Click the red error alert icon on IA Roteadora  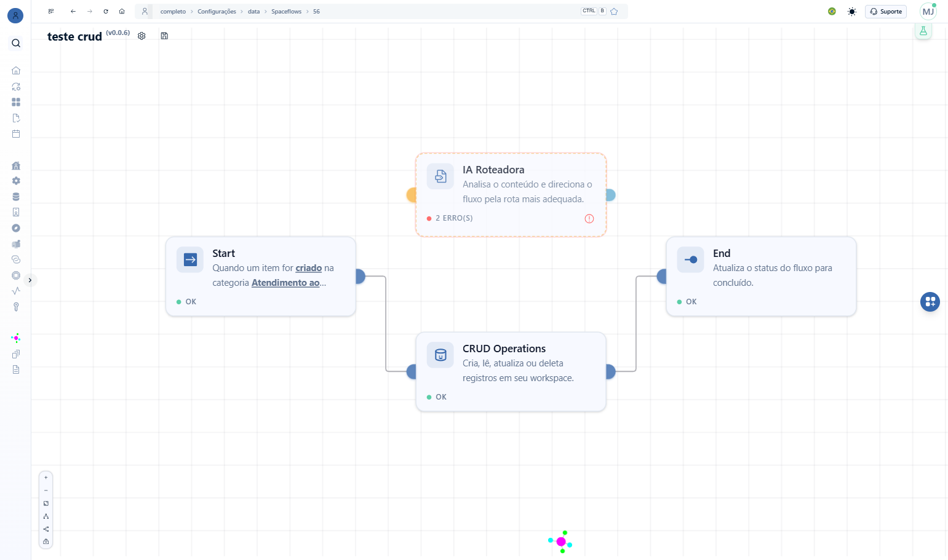589,218
